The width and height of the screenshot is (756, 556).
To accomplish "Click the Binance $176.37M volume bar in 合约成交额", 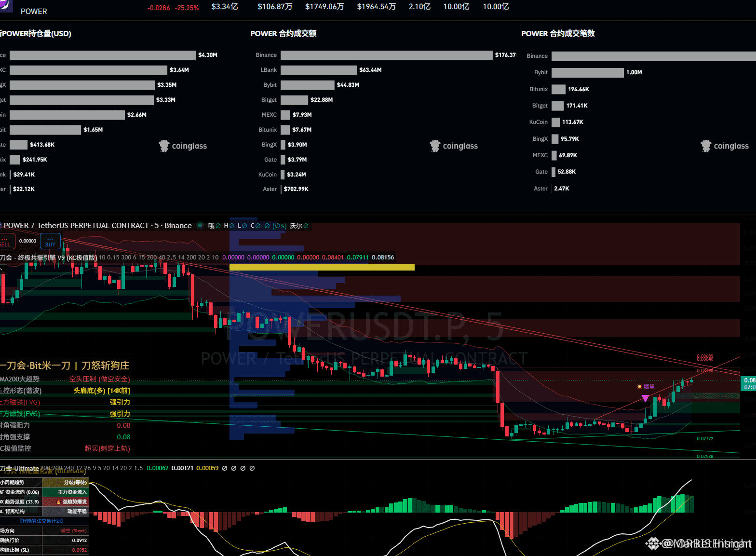I will click(387, 55).
